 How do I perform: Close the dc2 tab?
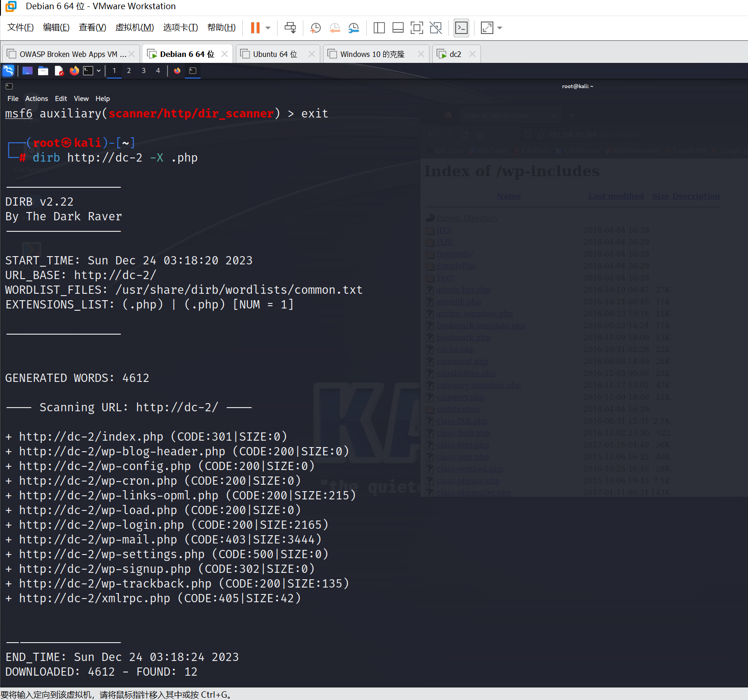472,54
